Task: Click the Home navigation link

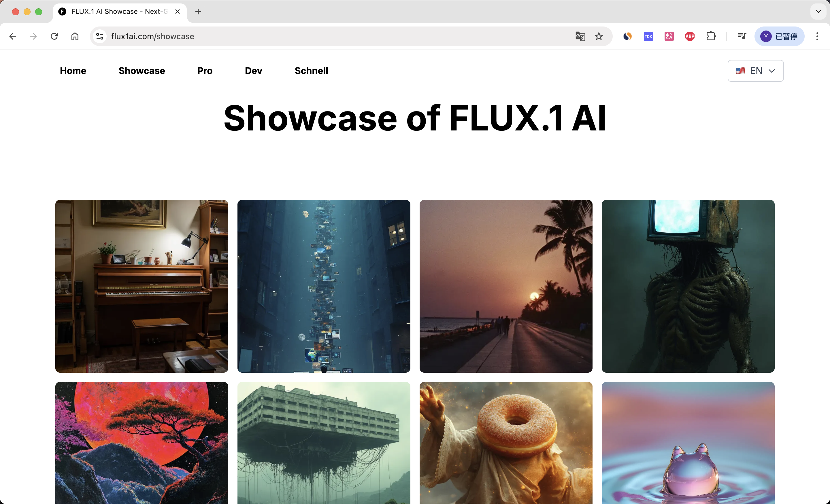Action: 73,71
